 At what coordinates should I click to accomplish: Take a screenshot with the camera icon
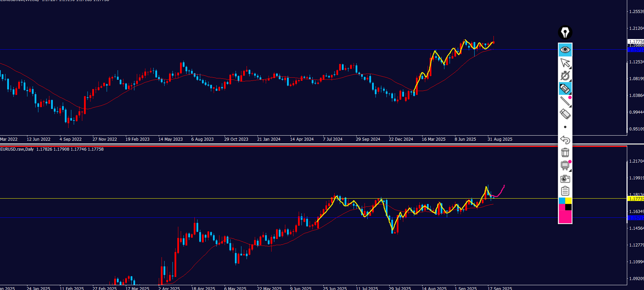click(565, 178)
